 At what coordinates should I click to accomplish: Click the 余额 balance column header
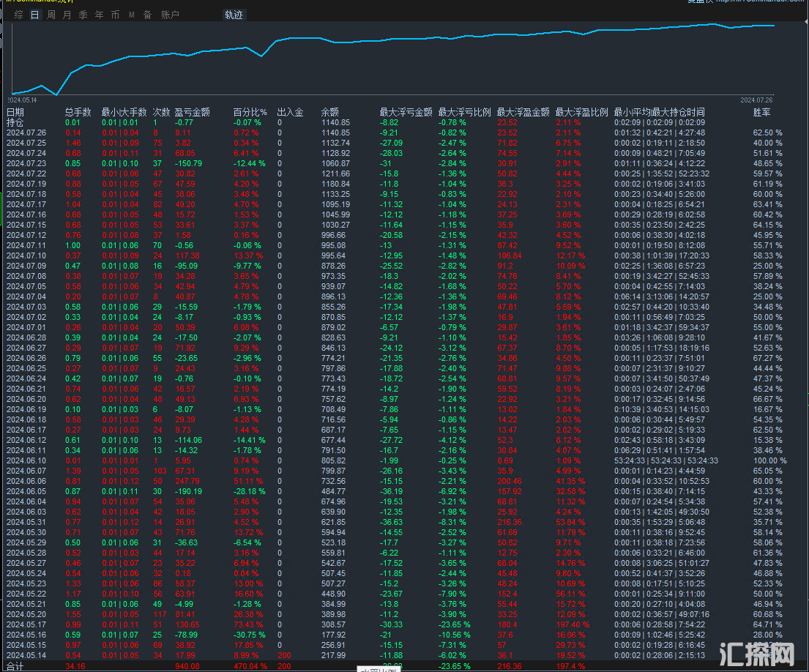pos(329,112)
